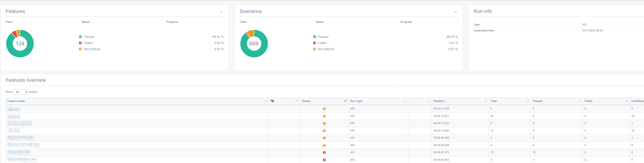Click undefined status icon in the 00:04:15.352 row

pyautogui.click(x=324, y=123)
